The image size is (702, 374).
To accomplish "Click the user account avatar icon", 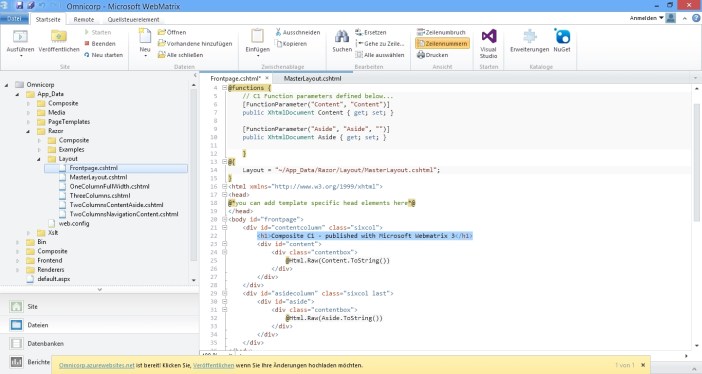I will click(670, 18).
